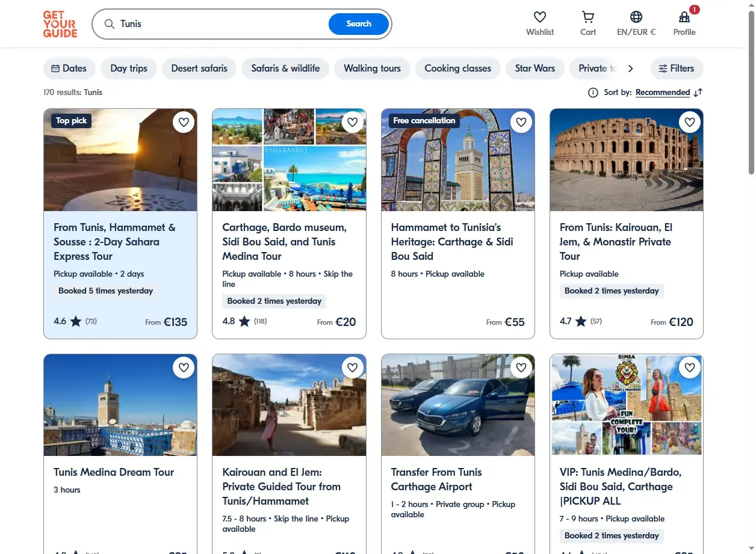Image resolution: width=756 pixels, height=554 pixels.
Task: Select the Star Wars chip
Action: point(535,69)
